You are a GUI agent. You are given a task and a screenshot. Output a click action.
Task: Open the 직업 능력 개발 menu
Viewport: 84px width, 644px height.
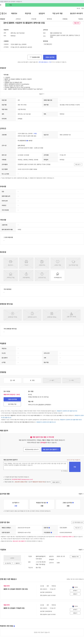(x=57, y=14)
